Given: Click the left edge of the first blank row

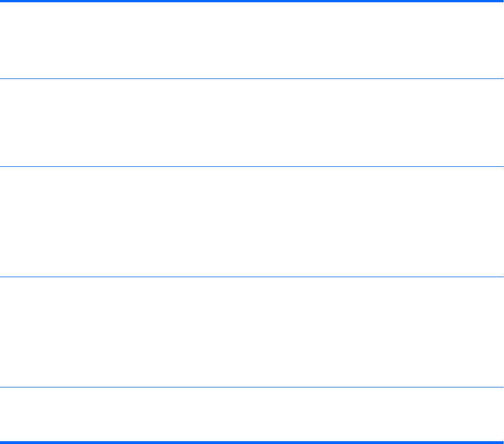Looking at the screenshot, I should coord(3,40).
